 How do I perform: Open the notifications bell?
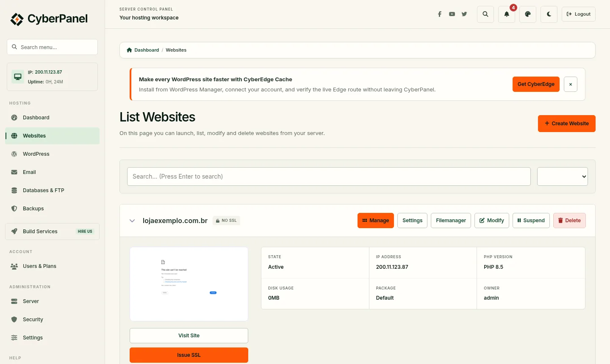coord(507,14)
